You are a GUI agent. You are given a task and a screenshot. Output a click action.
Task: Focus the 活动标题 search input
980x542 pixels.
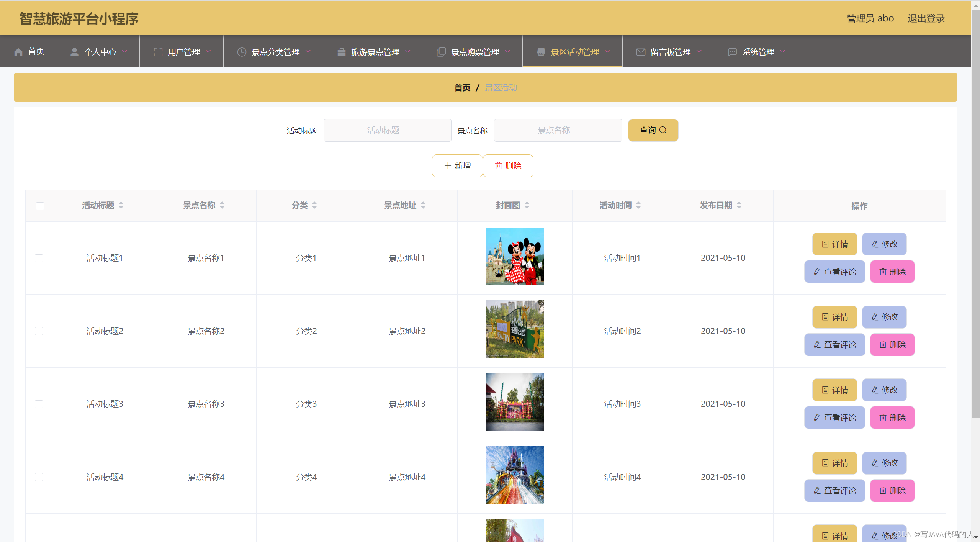click(x=388, y=130)
